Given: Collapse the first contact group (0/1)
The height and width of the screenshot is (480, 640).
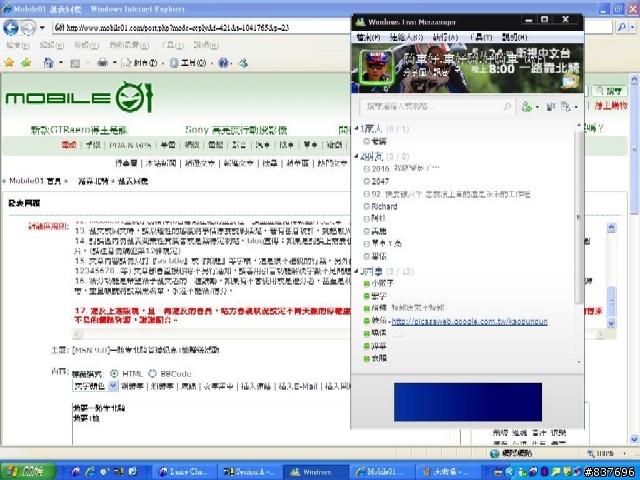Looking at the screenshot, I should pyautogui.click(x=356, y=129).
